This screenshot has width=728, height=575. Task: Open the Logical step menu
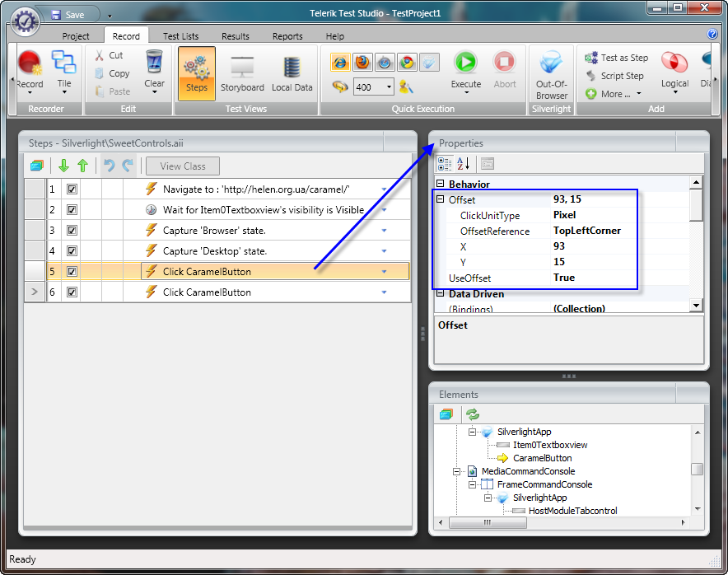click(674, 72)
